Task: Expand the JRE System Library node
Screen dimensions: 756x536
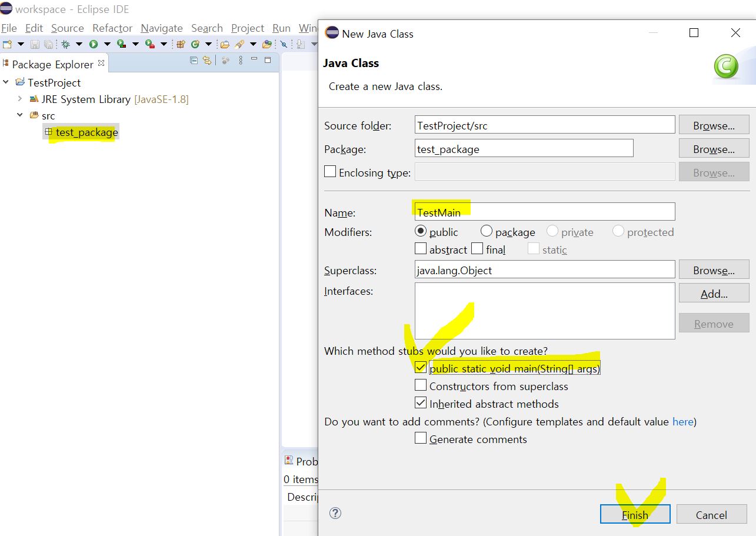Action: point(19,99)
